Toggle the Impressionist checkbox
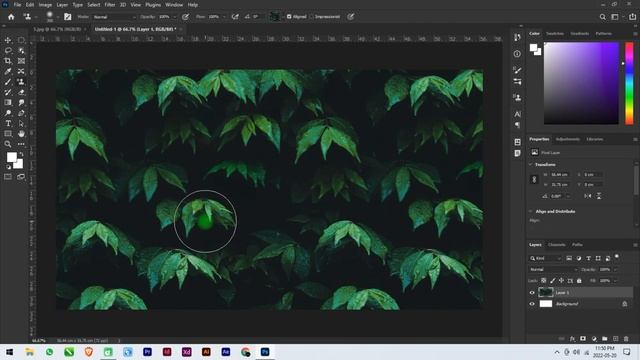This screenshot has width=640, height=360. pos(312,17)
